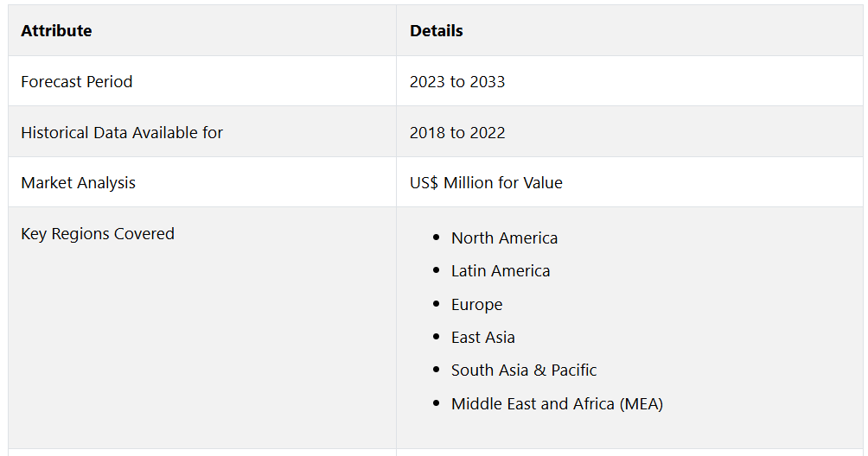Click East Asia list item
The image size is (868, 456).
point(482,337)
